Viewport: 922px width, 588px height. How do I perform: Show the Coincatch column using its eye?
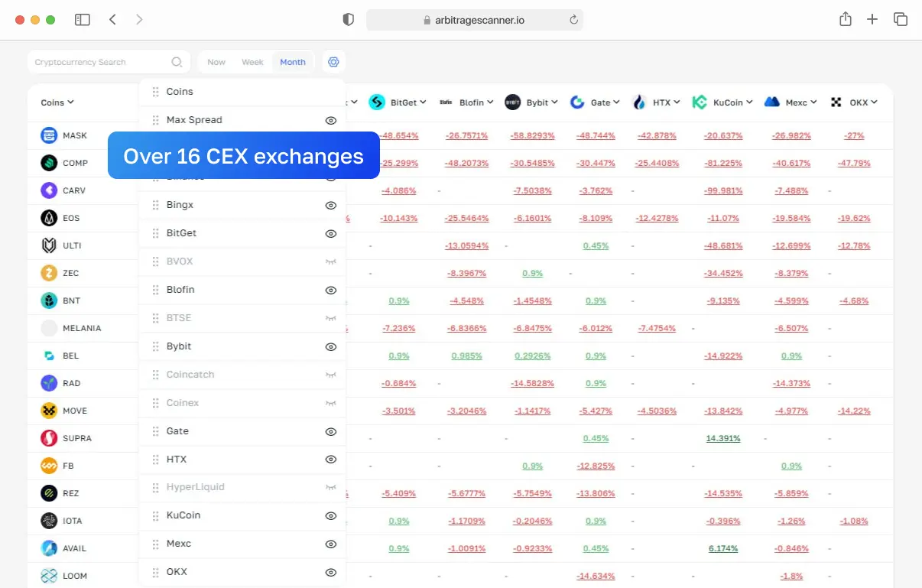click(x=331, y=375)
